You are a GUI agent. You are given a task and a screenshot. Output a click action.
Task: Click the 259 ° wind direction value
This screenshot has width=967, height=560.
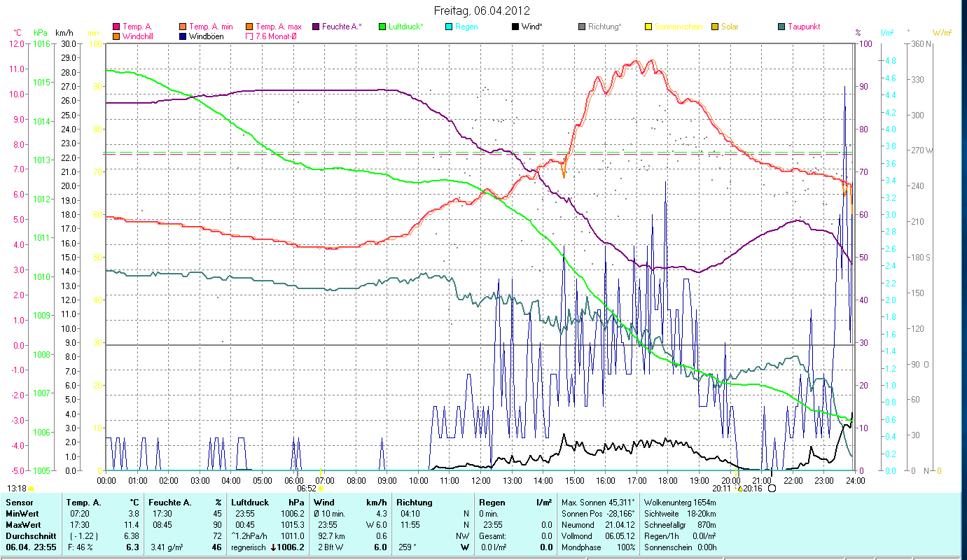408,547
